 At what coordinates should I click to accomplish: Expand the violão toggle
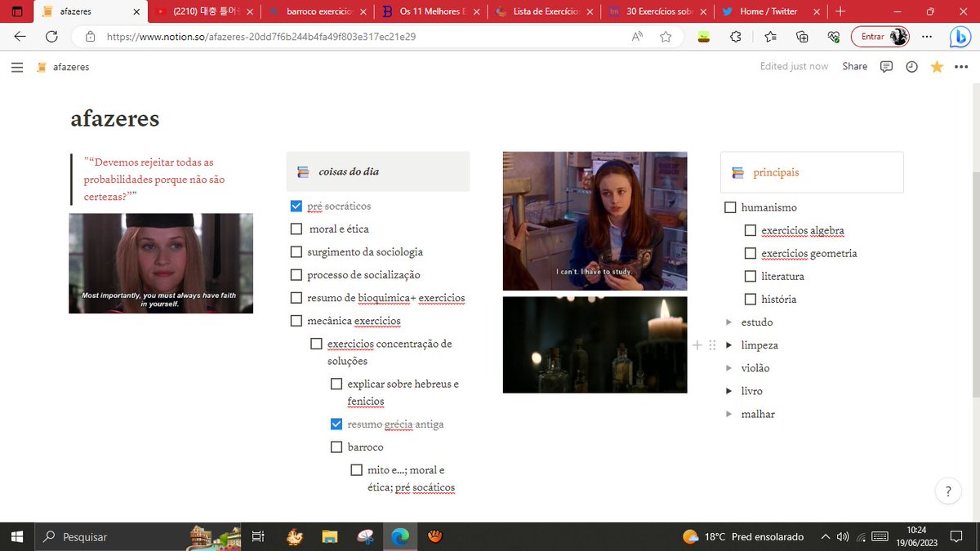click(x=728, y=368)
